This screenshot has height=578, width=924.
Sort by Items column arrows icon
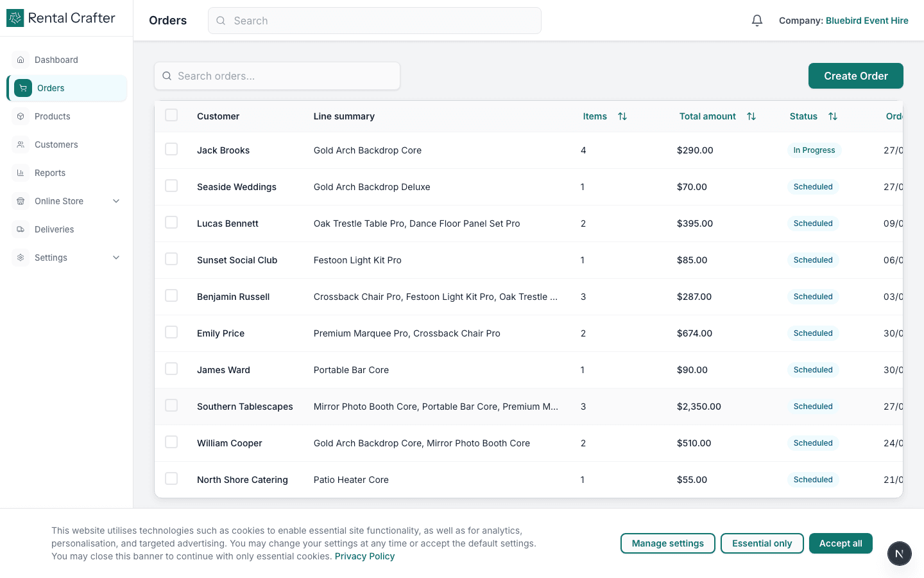622,116
